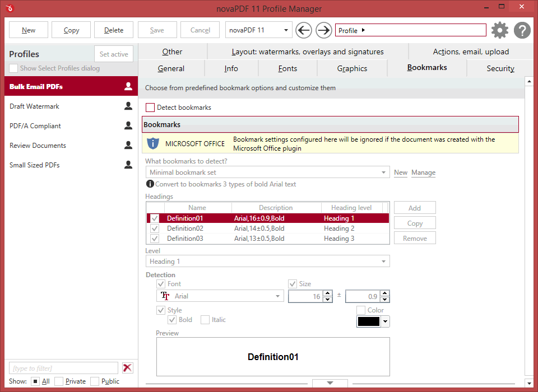
Task: Click the Add heading button
Action: (x=415, y=208)
